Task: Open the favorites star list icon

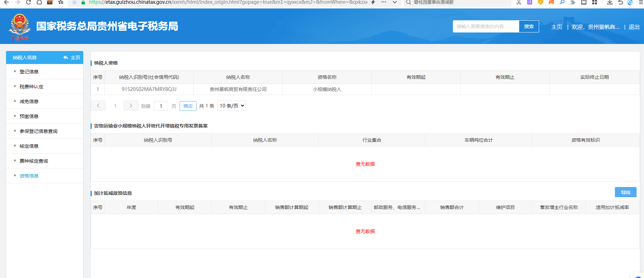Action: click(61, 2)
